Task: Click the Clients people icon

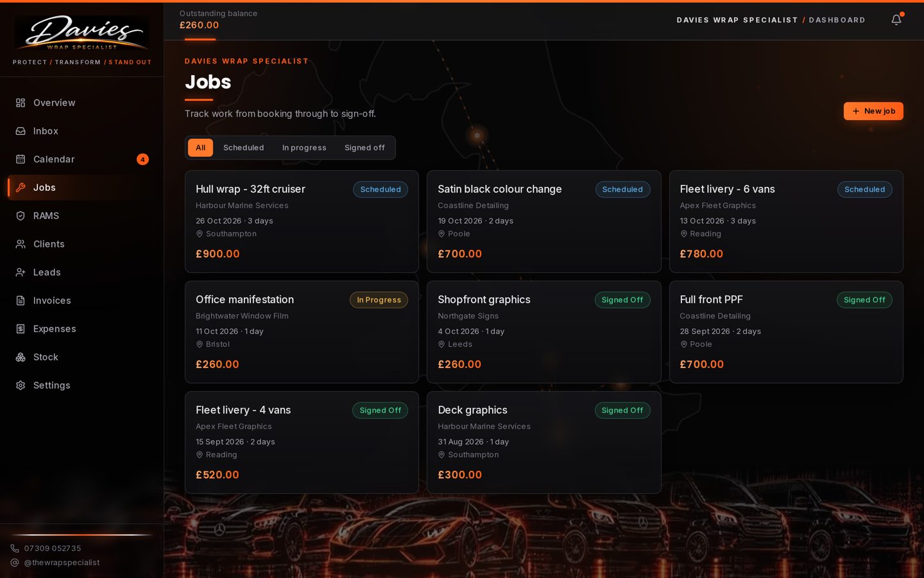Action: click(21, 244)
